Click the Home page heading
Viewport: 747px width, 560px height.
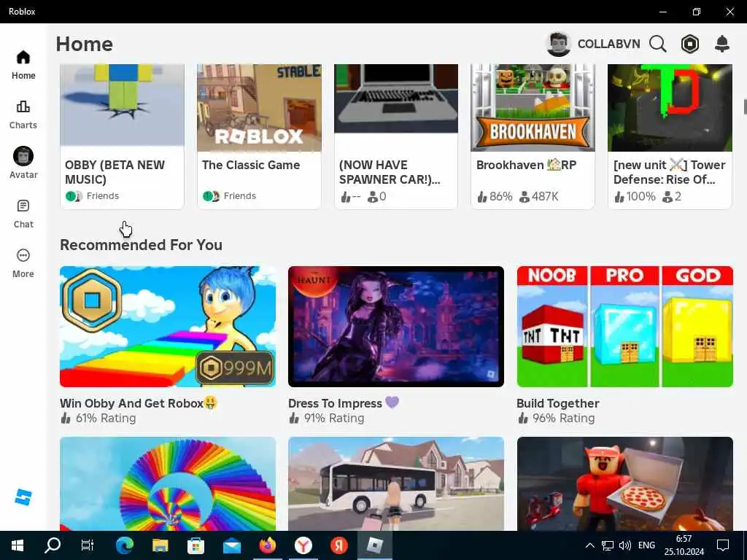point(85,44)
